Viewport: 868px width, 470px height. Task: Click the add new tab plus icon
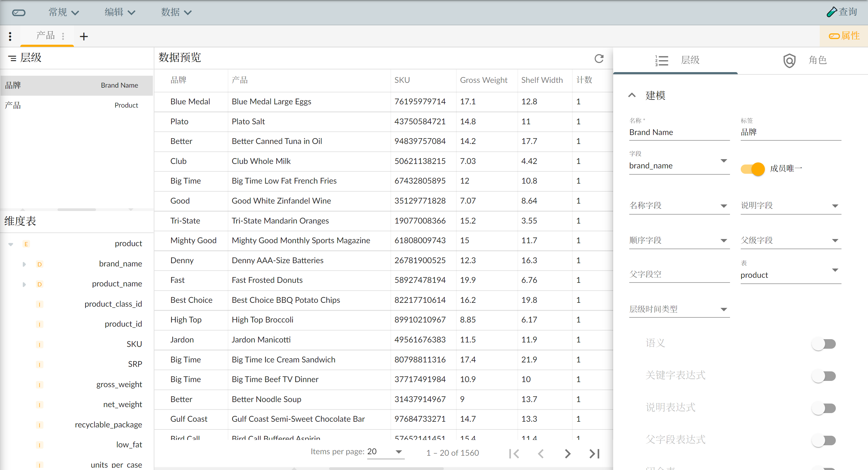(83, 36)
